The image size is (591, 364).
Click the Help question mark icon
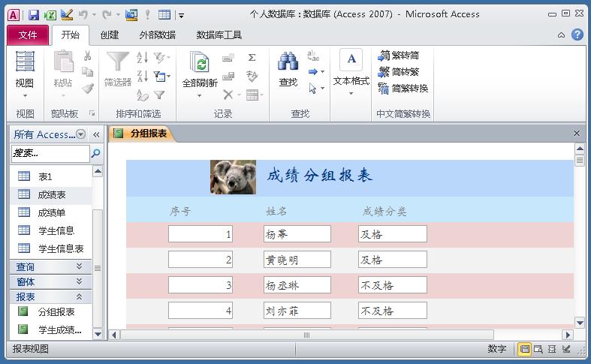(577, 35)
